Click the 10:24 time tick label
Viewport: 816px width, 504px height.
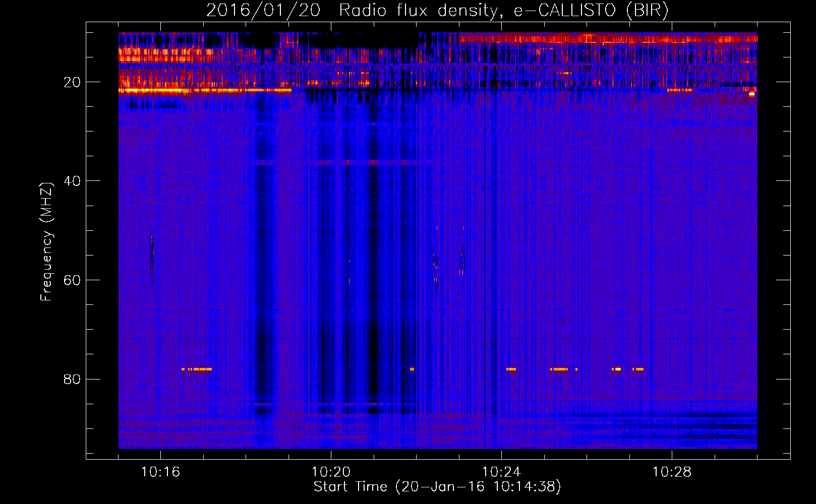point(501,472)
